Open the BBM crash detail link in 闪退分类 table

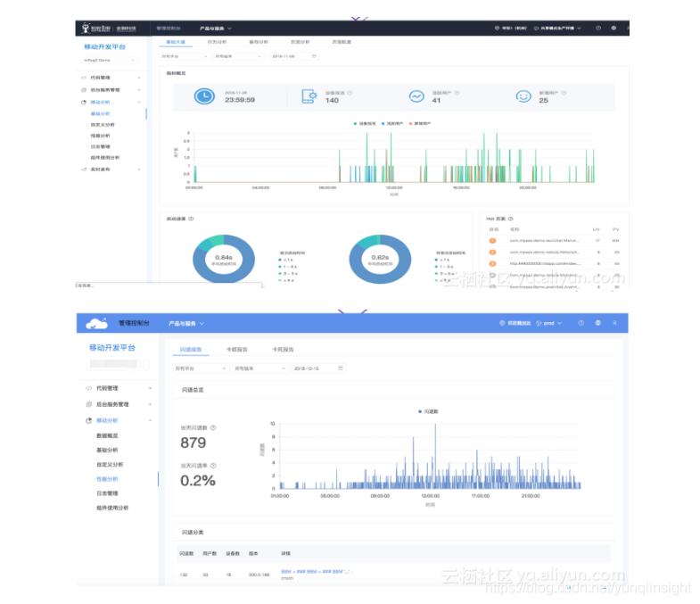click(317, 571)
